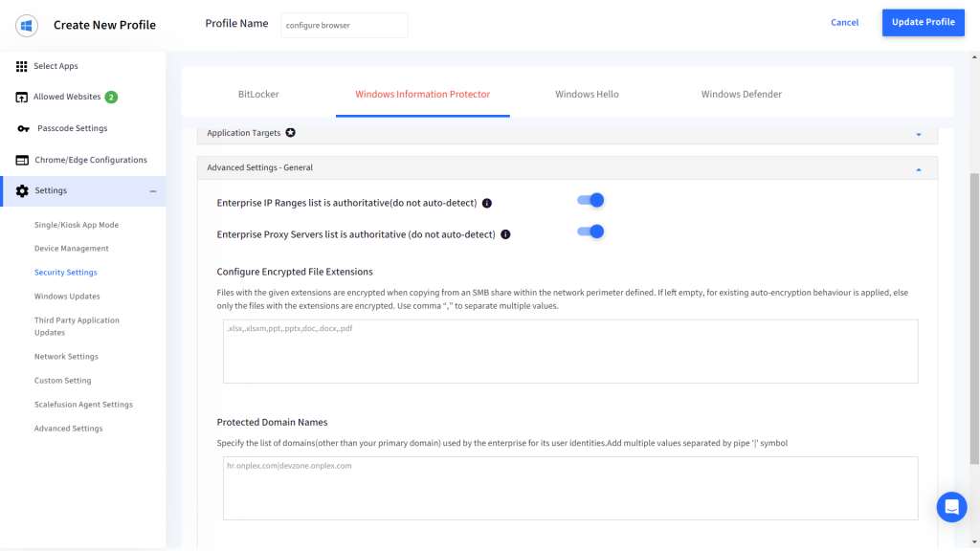
Task: Click the Windows logo icon in header
Action: tap(26, 25)
